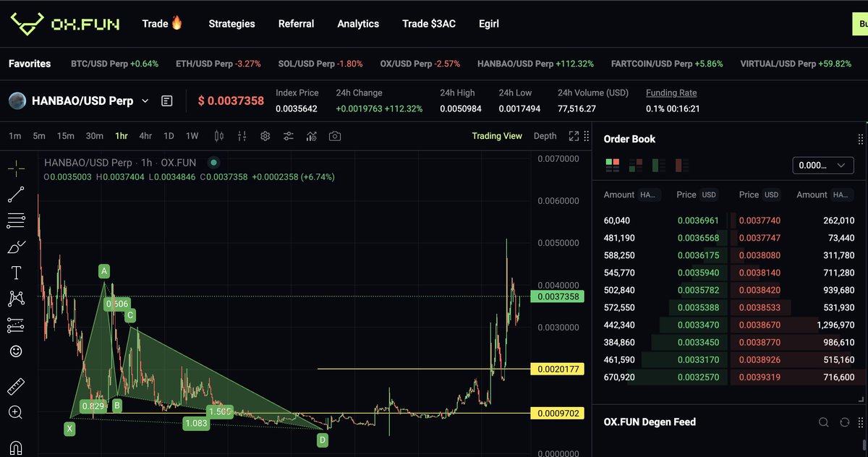The width and height of the screenshot is (868, 457).
Task: Toggle the green status dot beside OX.FUN legend
Action: pos(213,163)
